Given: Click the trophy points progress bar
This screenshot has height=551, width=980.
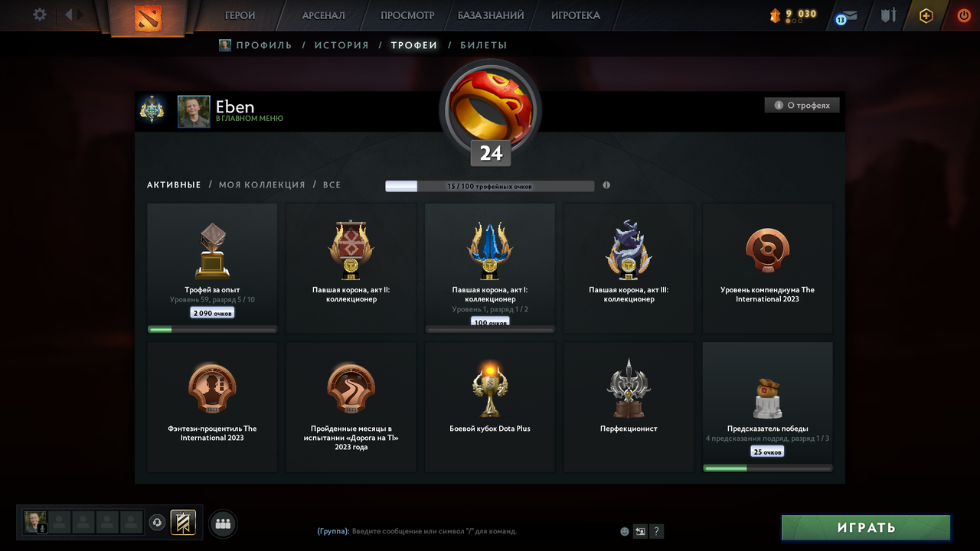Looking at the screenshot, I should tap(490, 186).
